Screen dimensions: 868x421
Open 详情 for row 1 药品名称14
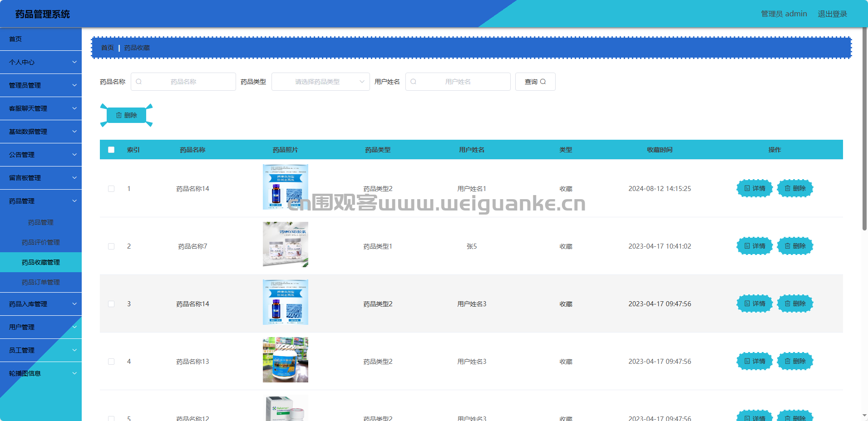[755, 188]
